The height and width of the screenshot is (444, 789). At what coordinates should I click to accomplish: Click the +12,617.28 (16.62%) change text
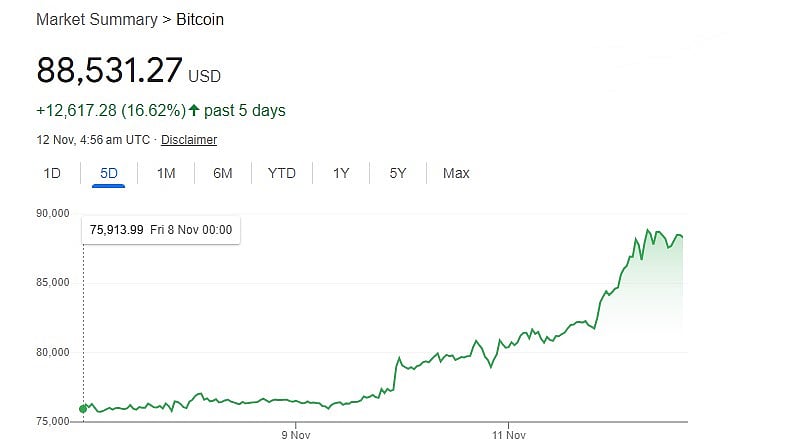click(110, 110)
